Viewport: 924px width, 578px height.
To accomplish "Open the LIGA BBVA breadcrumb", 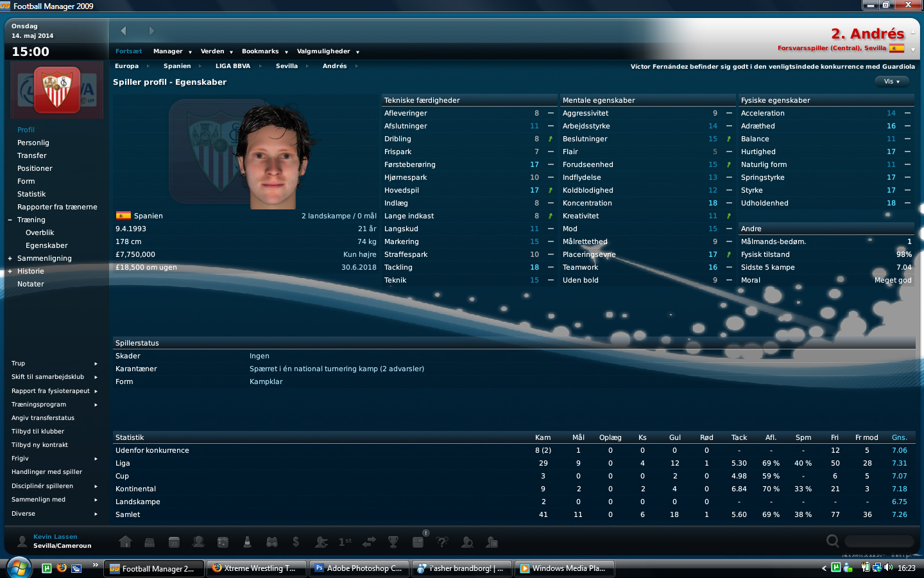I will click(233, 66).
